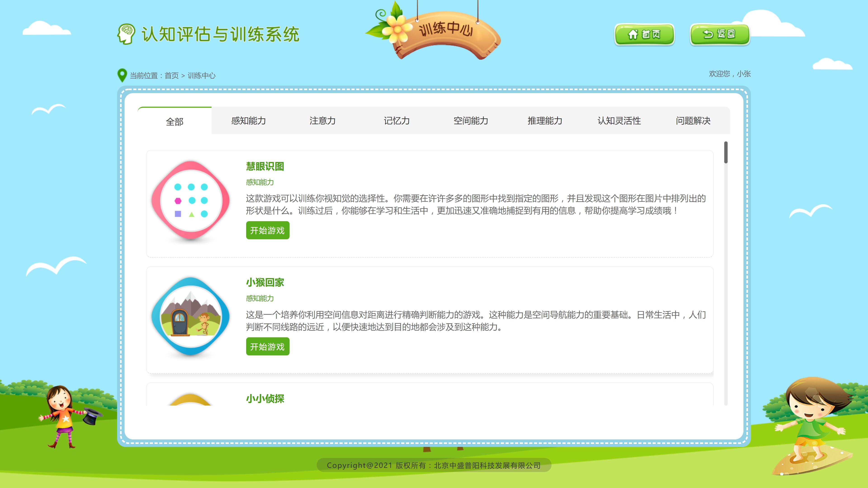Viewport: 868px width, 488px height.
Task: Switch to the 记忆力 tab
Action: (x=397, y=121)
